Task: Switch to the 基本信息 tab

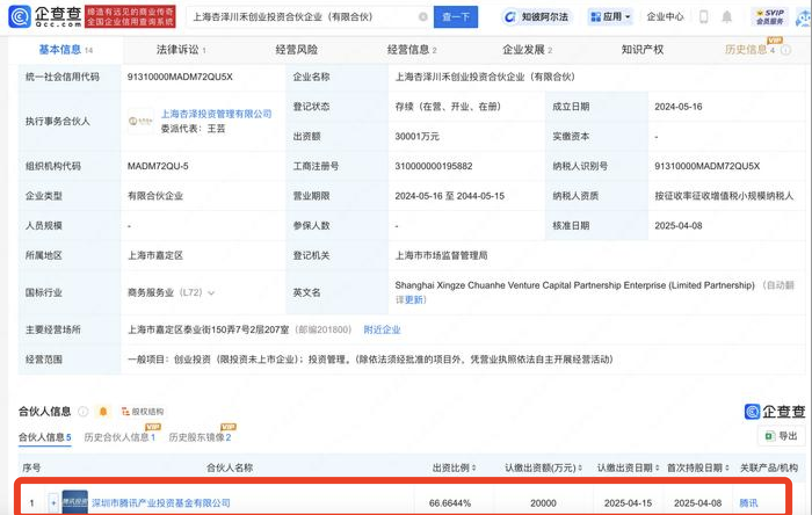Action: click(x=66, y=50)
